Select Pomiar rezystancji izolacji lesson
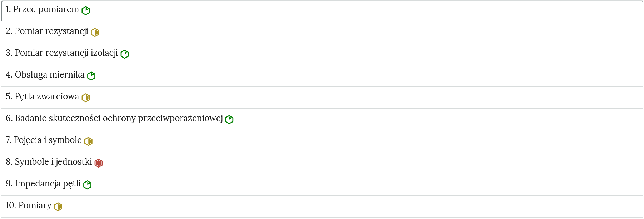Screen dimensions: 644x219 62,53
